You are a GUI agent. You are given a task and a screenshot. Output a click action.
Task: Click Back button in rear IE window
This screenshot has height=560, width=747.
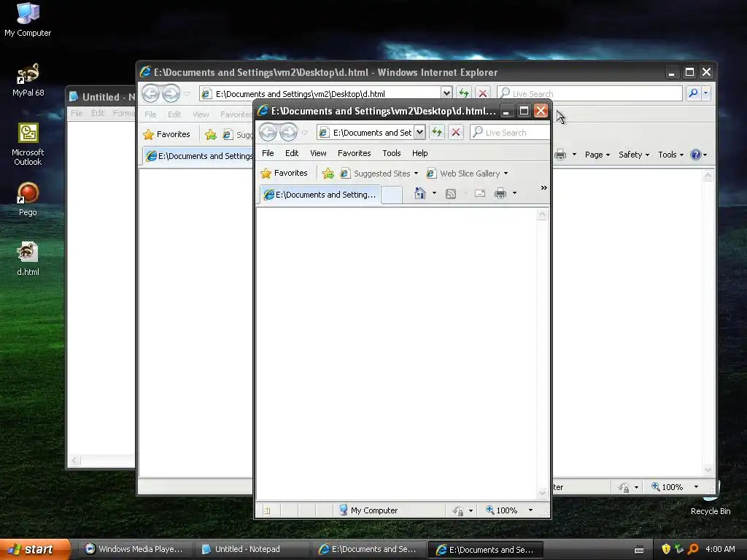150,93
